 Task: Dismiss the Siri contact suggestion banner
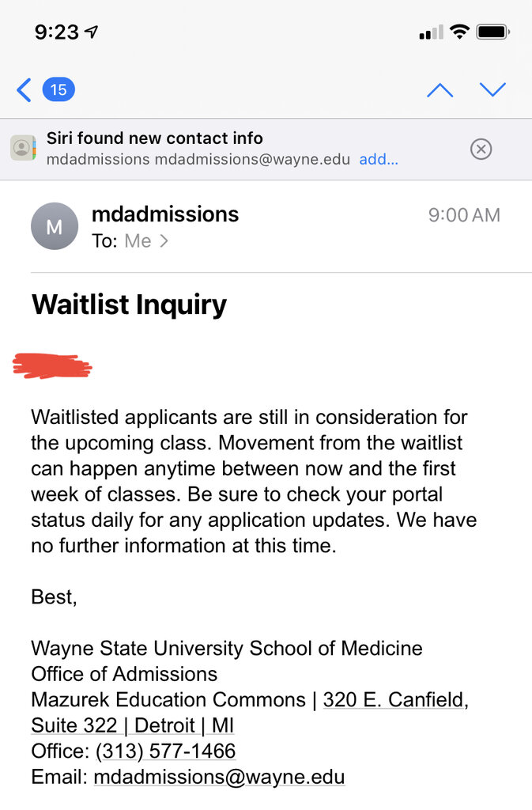pyautogui.click(x=481, y=149)
